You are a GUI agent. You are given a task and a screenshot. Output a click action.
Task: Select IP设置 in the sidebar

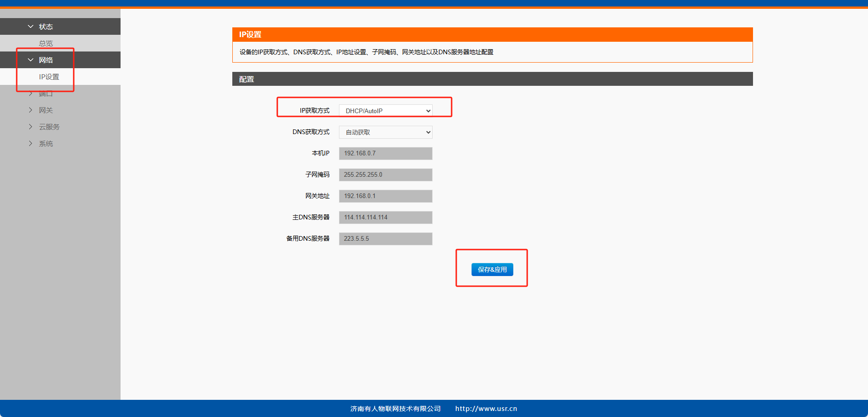(49, 77)
